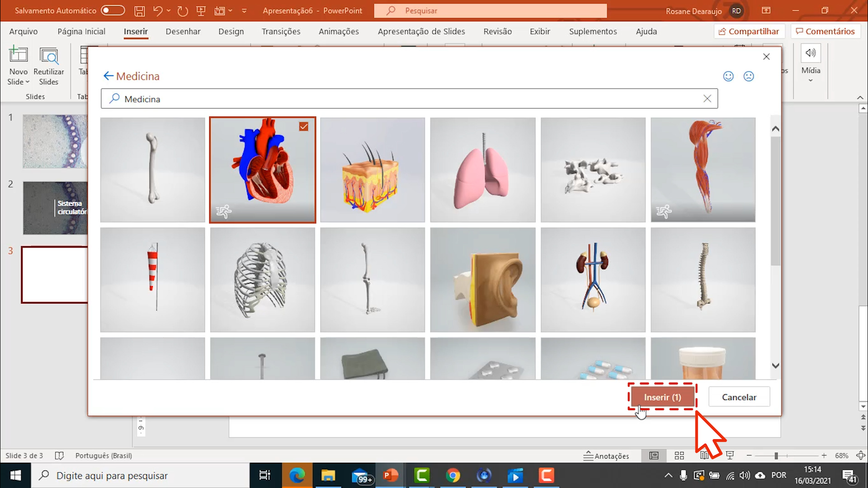The image size is (868, 488).
Task: Click the smiley feedback icon in the dialog
Action: (728, 76)
